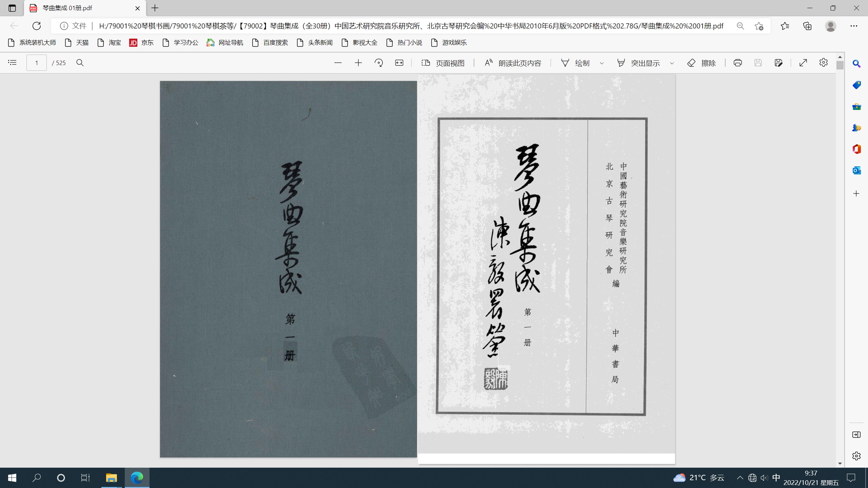Enter full screen with the expand icon

(x=803, y=63)
